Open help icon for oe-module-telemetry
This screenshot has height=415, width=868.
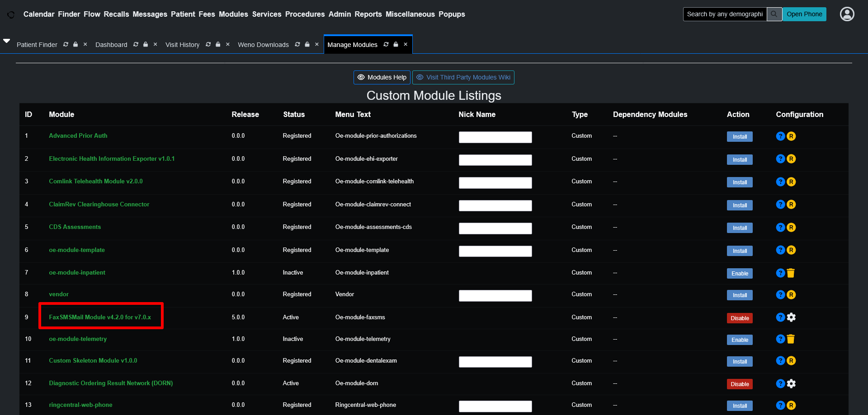pos(780,339)
